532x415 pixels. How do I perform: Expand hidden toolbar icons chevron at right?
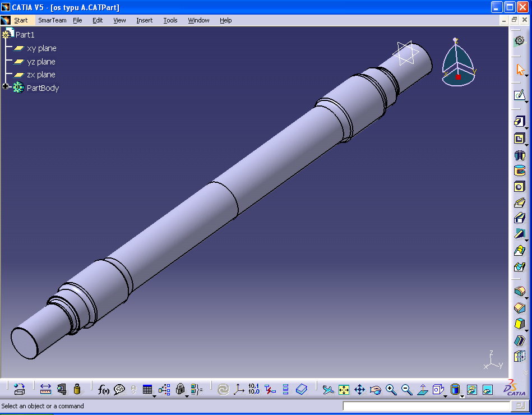(x=526, y=372)
